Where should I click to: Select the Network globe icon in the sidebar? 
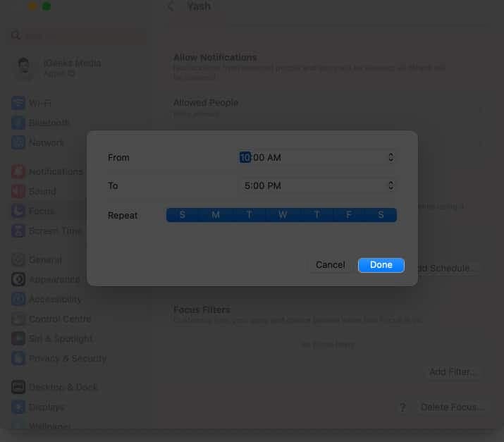click(x=18, y=142)
